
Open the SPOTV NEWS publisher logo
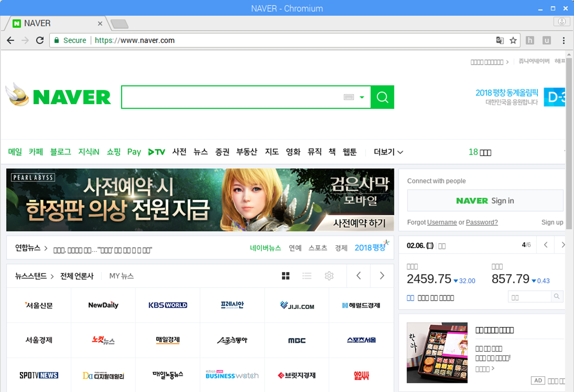point(39,375)
